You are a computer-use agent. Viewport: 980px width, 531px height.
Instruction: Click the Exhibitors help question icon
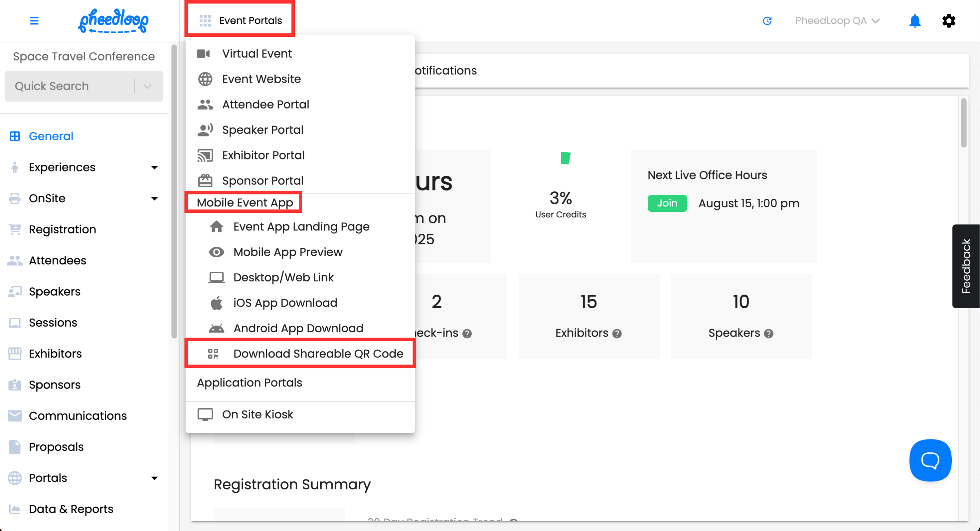[617, 334]
